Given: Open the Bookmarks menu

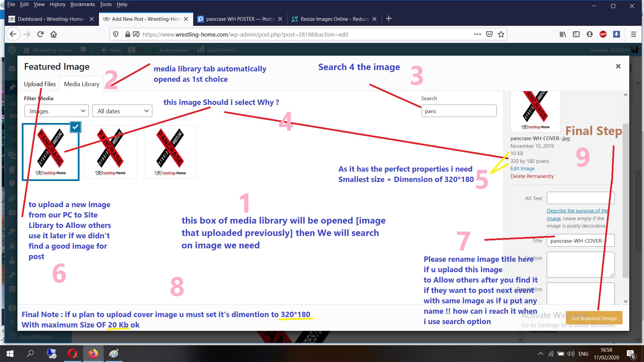Looking at the screenshot, I should [x=83, y=4].
